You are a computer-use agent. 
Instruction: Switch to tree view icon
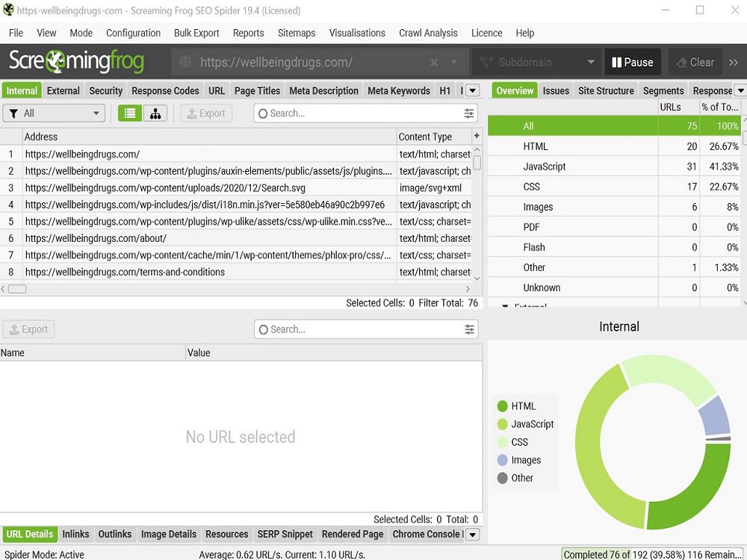[x=155, y=113]
